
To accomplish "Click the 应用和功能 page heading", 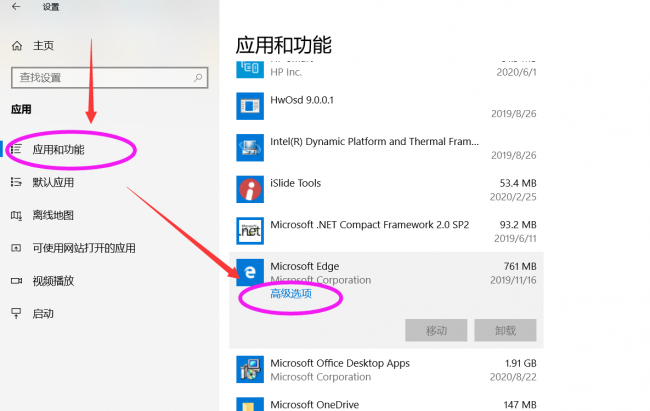I will pyautogui.click(x=284, y=45).
